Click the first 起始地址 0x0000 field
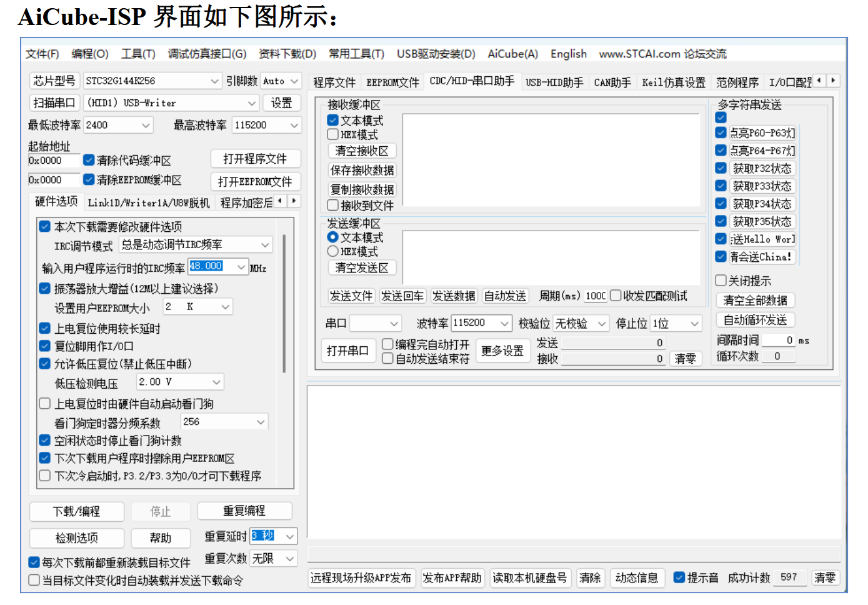The height and width of the screenshot is (605, 868). [x=54, y=161]
